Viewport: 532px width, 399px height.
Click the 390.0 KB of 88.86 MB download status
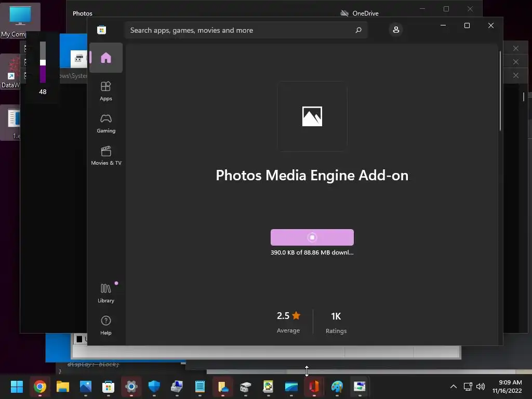click(x=312, y=252)
